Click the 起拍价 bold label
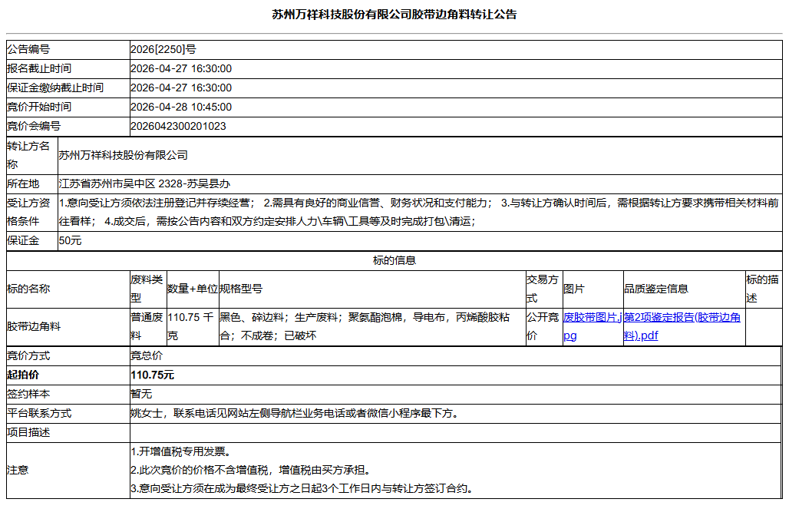Viewport: 789px width, 532px height. click(x=23, y=375)
